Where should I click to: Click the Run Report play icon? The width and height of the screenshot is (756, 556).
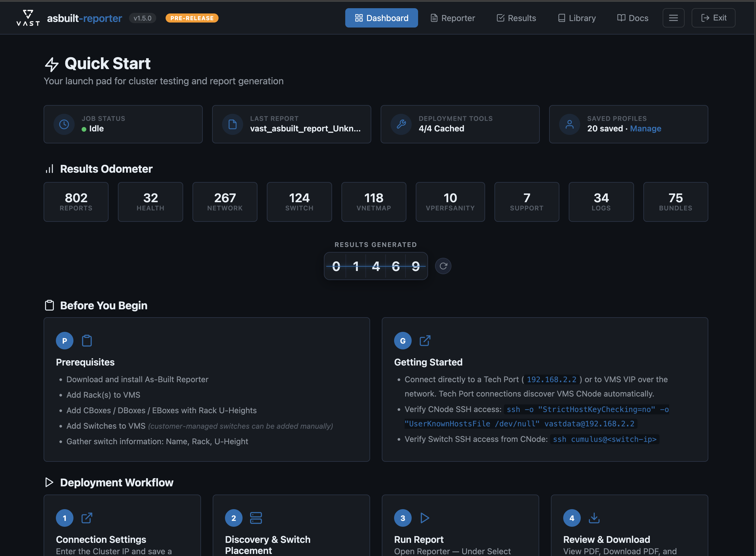coord(425,518)
